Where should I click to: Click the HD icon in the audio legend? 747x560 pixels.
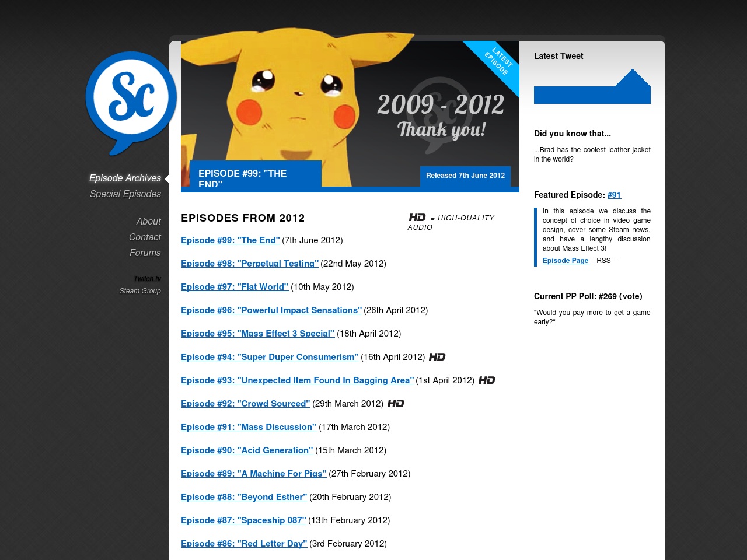417,218
